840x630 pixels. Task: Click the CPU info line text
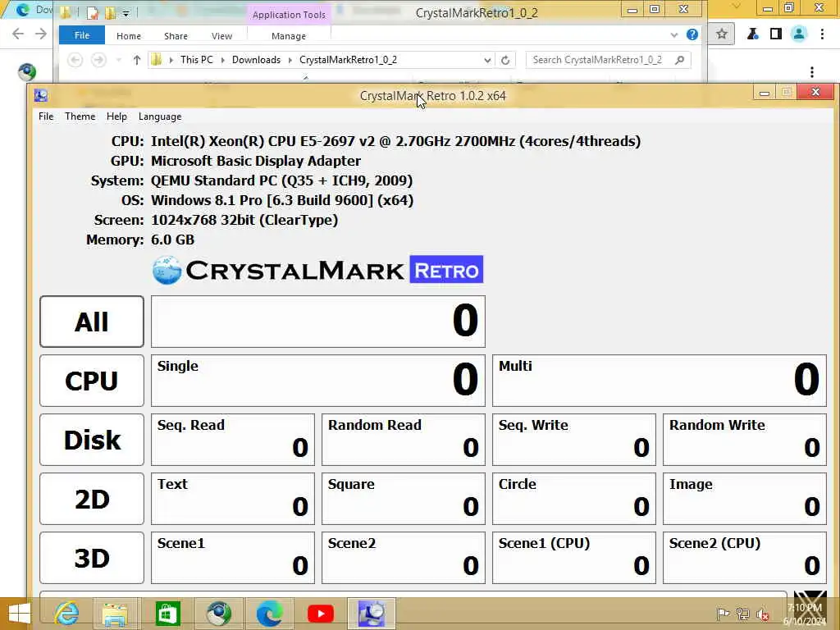396,141
